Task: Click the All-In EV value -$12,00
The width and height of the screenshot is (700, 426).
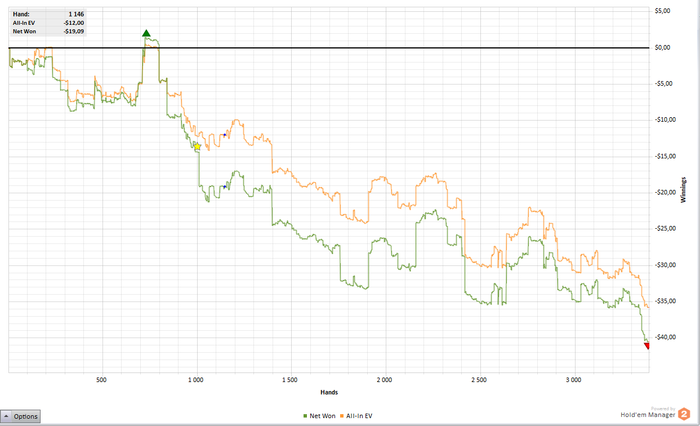Action: pos(74,23)
